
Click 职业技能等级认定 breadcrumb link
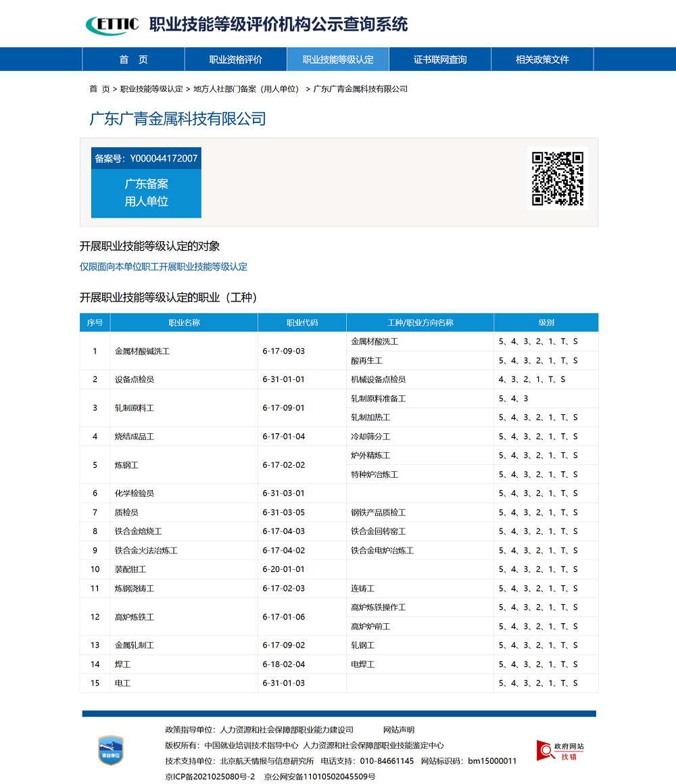click(x=151, y=89)
